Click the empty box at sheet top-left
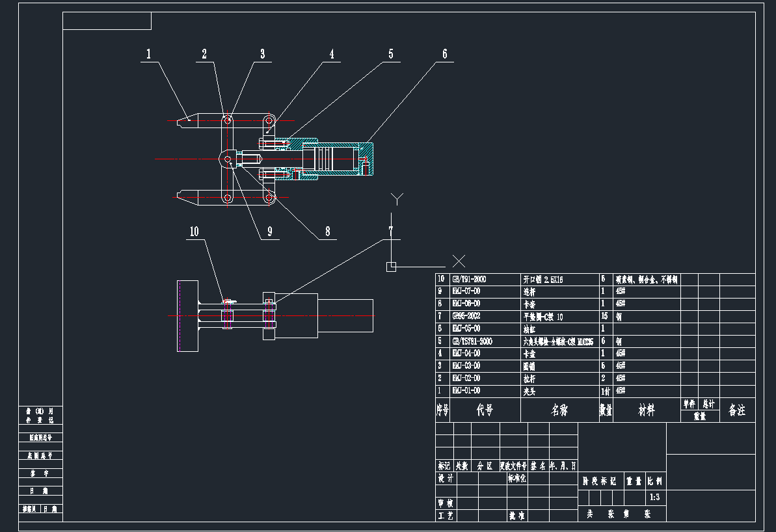 point(107,21)
